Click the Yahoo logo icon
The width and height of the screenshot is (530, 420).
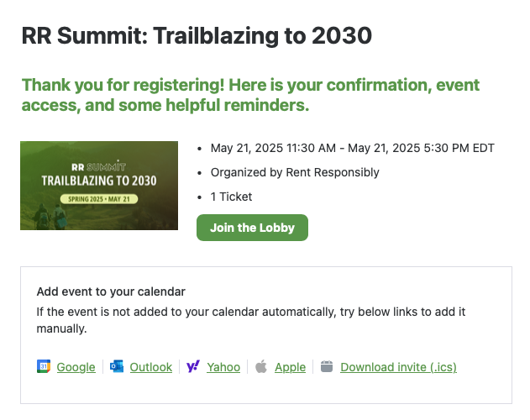(x=193, y=366)
